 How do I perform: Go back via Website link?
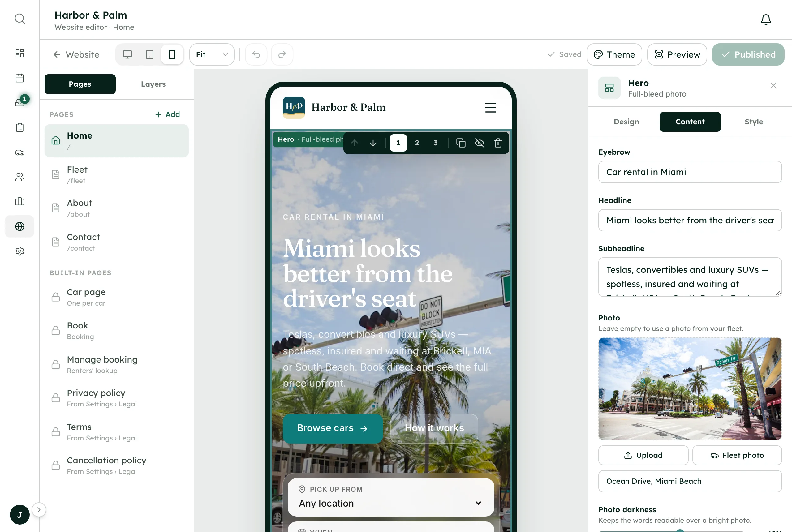click(x=76, y=54)
